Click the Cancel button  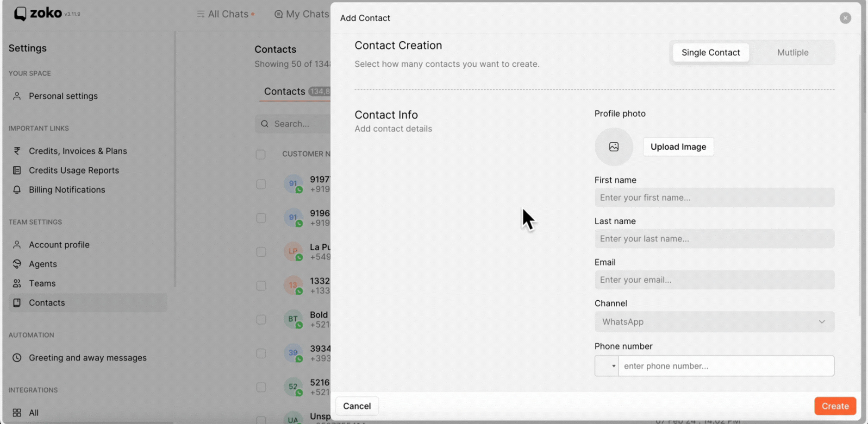coord(357,406)
